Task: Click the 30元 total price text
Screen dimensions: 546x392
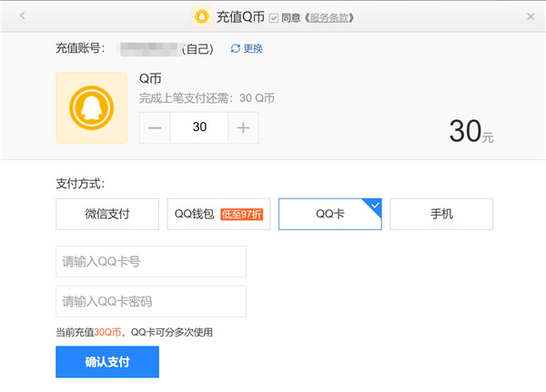Action: pos(471,132)
